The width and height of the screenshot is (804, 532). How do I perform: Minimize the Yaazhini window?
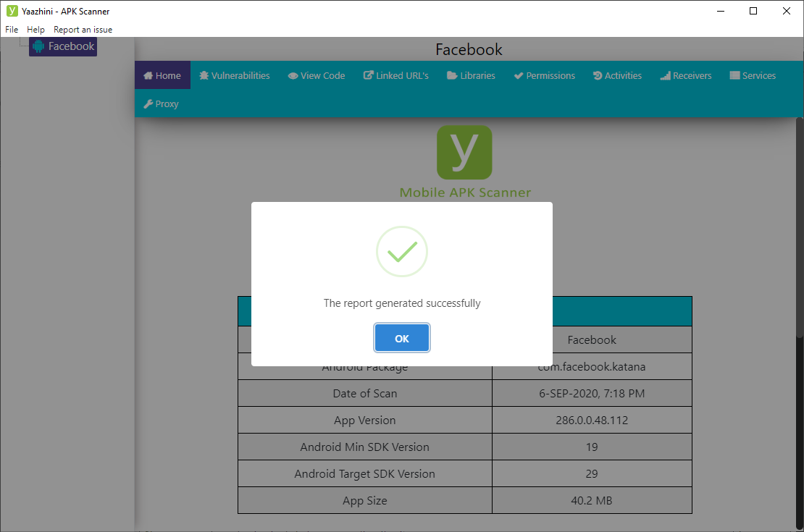click(x=721, y=11)
